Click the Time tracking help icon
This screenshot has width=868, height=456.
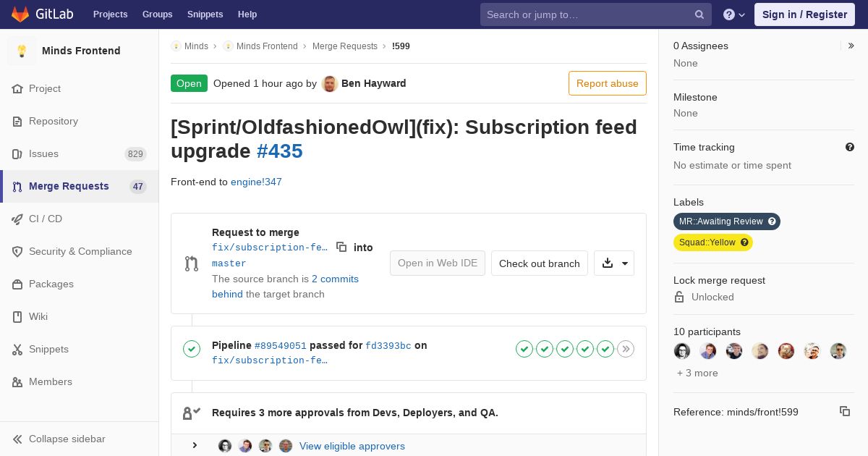(850, 147)
